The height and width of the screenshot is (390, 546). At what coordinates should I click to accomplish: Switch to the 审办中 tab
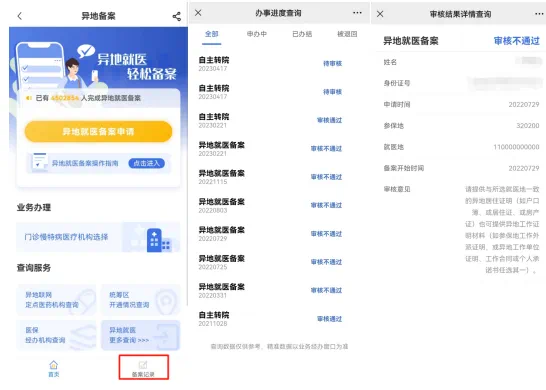(257, 34)
